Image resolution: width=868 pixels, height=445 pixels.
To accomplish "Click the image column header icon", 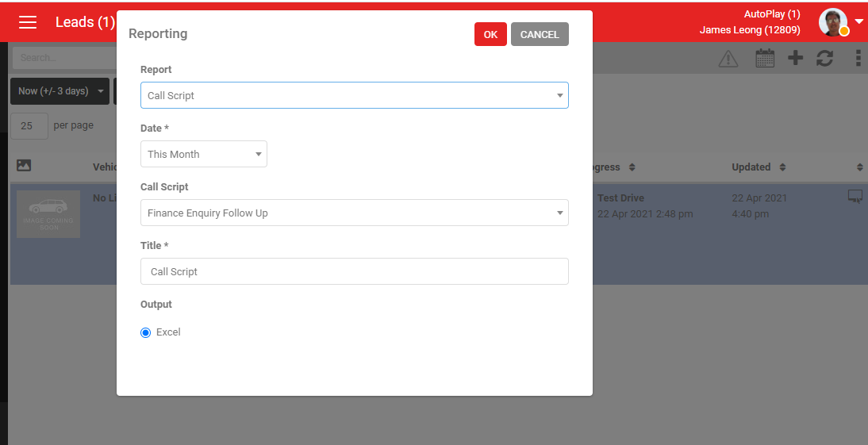I will point(24,165).
